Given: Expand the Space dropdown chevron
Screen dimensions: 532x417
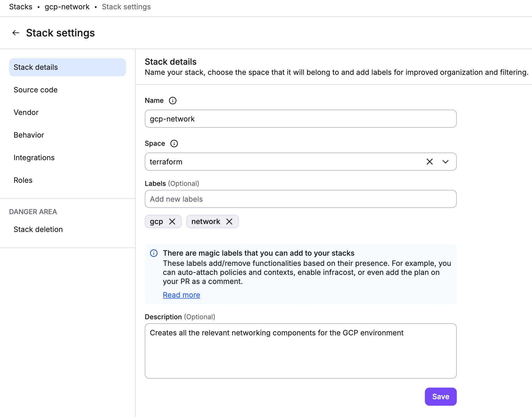Looking at the screenshot, I should tap(445, 162).
